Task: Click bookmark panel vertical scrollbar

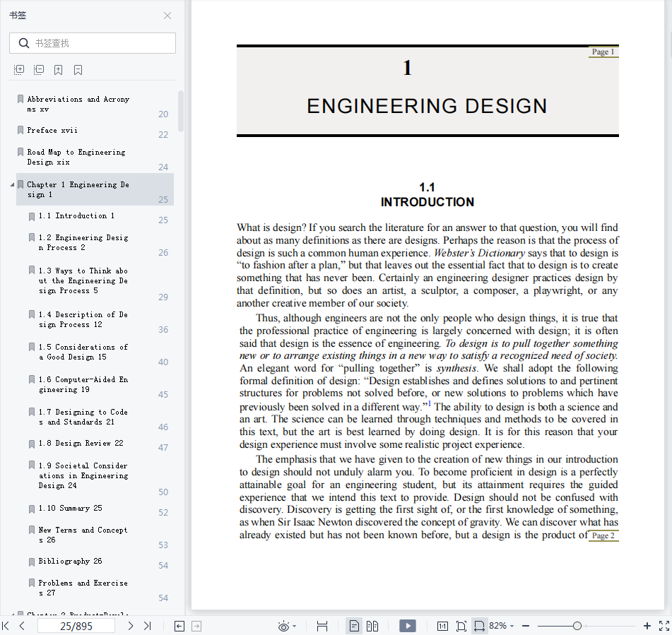Action: (x=180, y=112)
